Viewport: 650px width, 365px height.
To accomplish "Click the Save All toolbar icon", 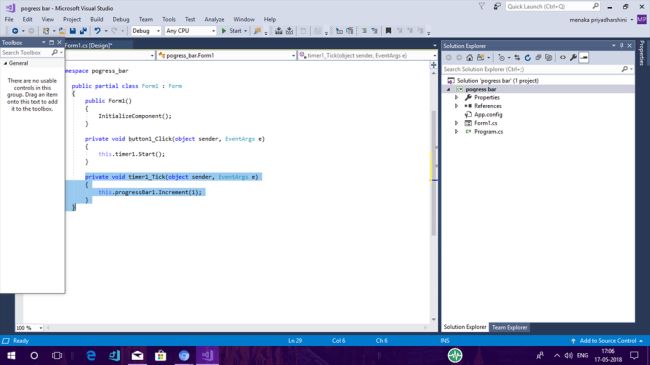I will pos(83,31).
